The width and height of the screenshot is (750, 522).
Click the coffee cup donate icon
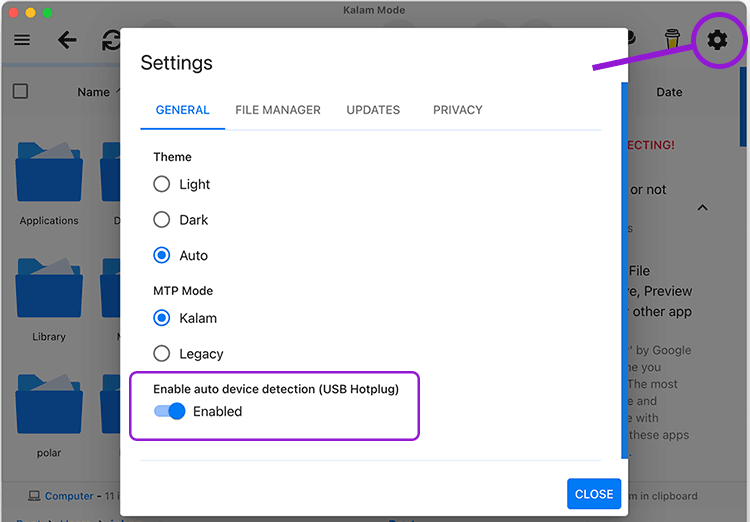673,40
